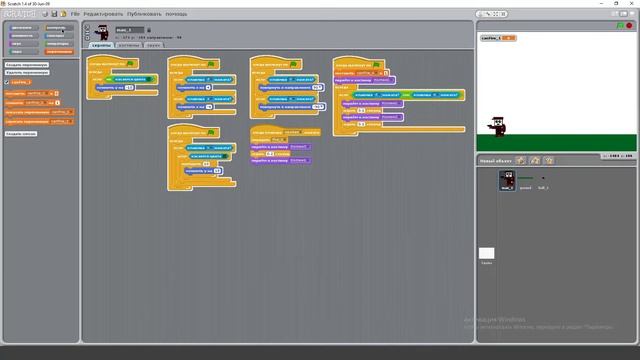Get a surprise sprite button

(x=549, y=160)
